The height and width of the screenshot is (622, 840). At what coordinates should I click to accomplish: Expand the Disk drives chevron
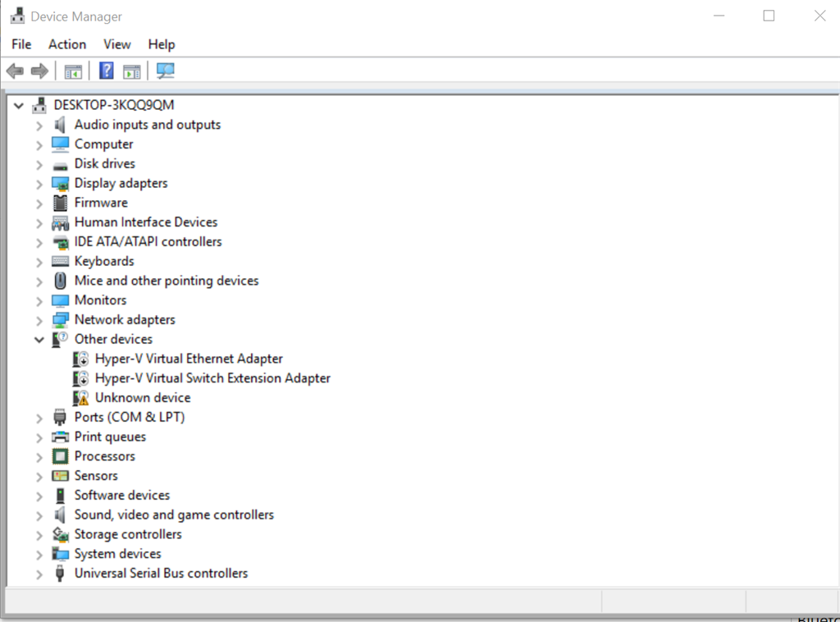click(39, 164)
